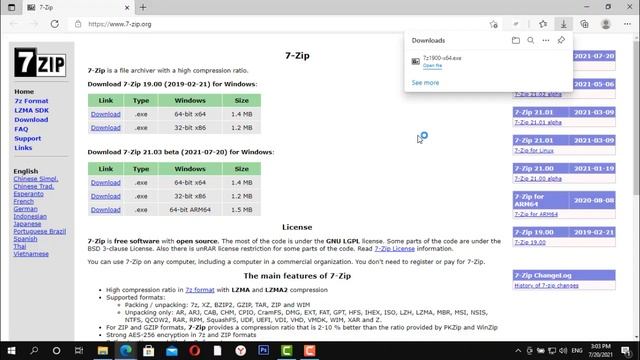
Task: Open 7-Zip for Linux news link
Action: coord(534,151)
